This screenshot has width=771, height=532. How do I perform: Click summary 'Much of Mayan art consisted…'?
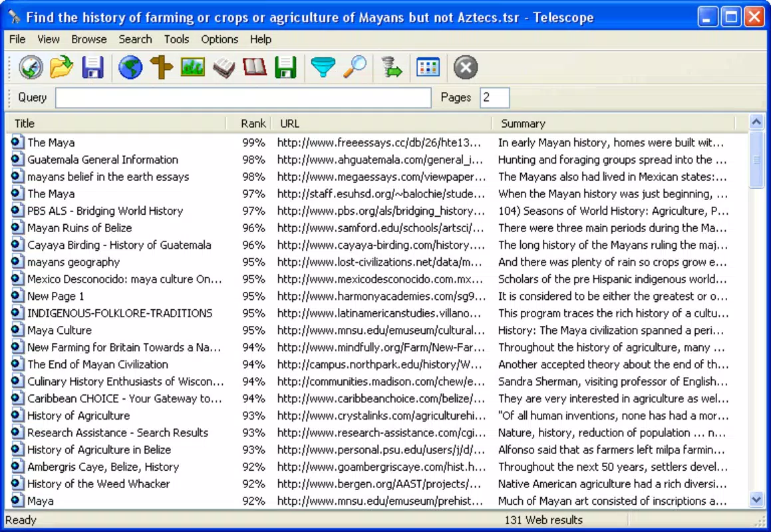pos(612,501)
